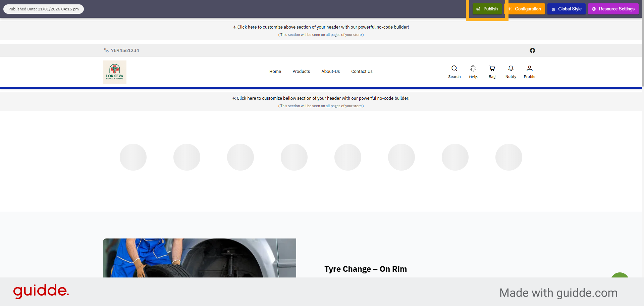Select Home in the navigation menu

tap(275, 71)
